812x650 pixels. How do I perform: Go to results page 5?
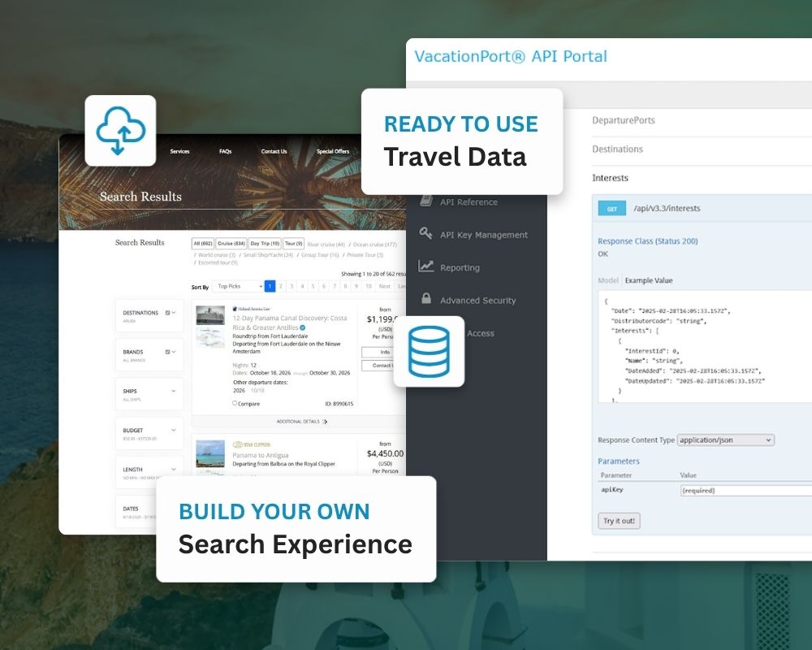313,286
